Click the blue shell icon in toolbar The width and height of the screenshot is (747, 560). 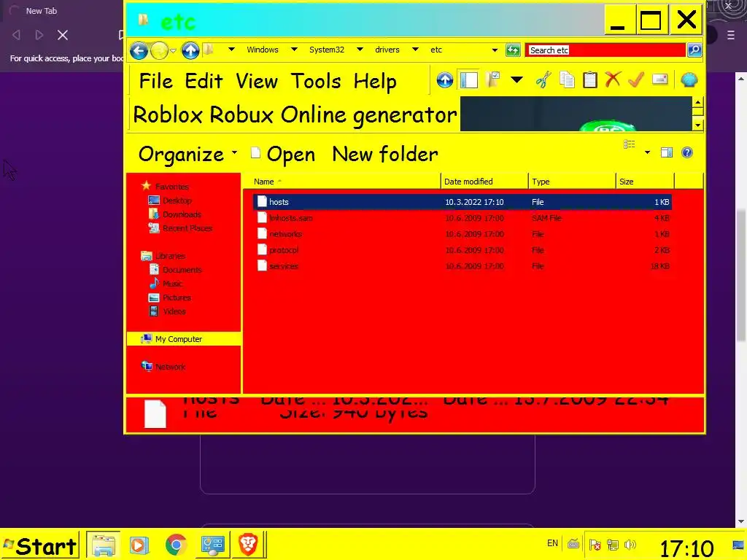click(689, 80)
